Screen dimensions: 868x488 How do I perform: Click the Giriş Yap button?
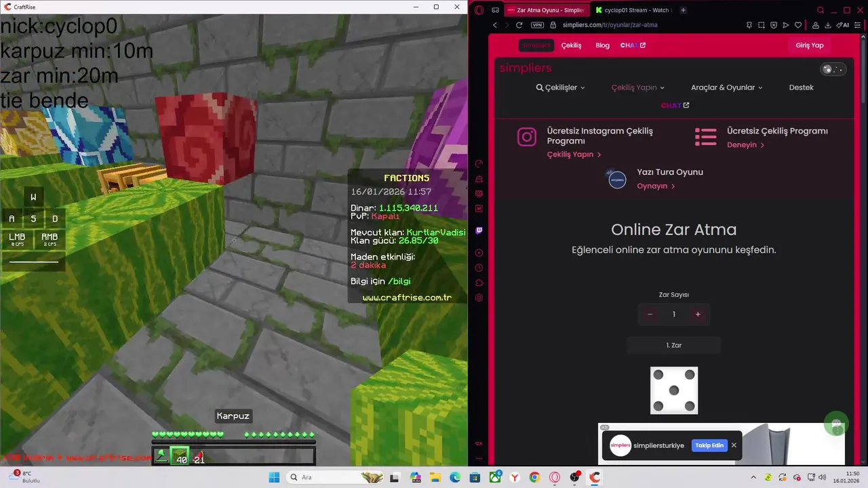click(809, 45)
